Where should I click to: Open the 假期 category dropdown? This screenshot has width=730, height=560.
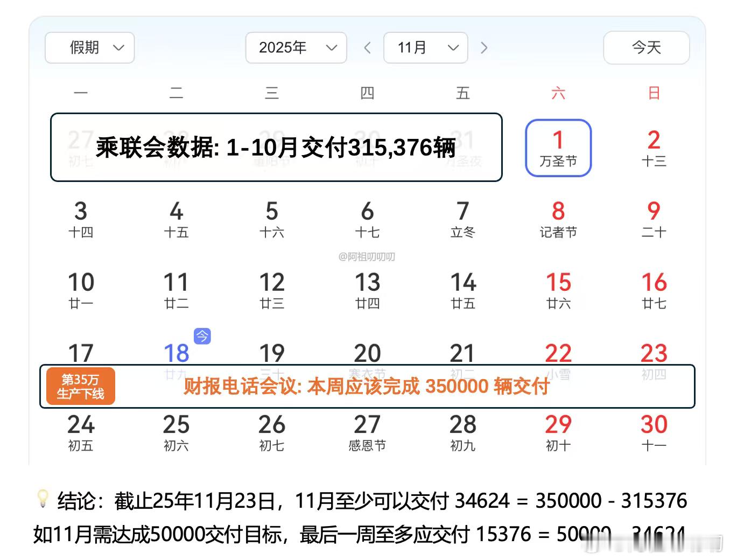pyautogui.click(x=89, y=47)
